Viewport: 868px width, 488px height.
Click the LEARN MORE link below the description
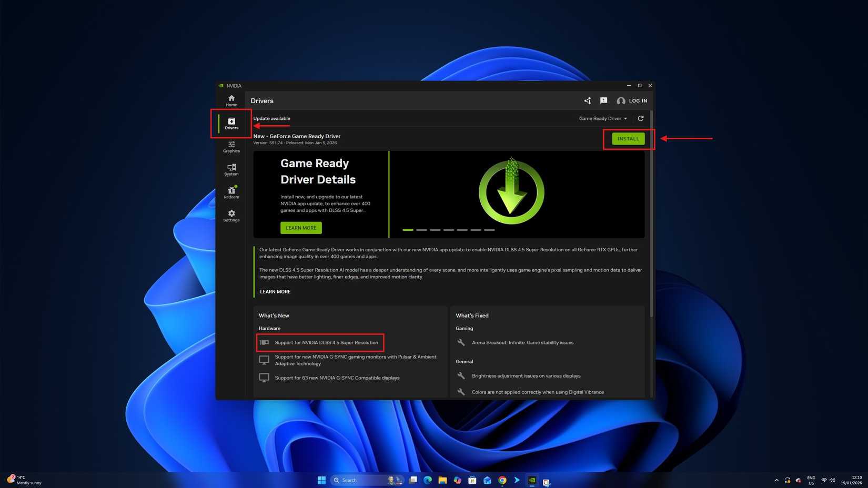(x=275, y=291)
